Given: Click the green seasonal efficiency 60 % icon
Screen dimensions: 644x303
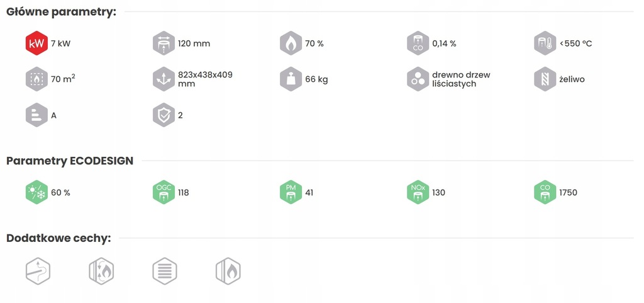Looking at the screenshot, I should (36, 192).
